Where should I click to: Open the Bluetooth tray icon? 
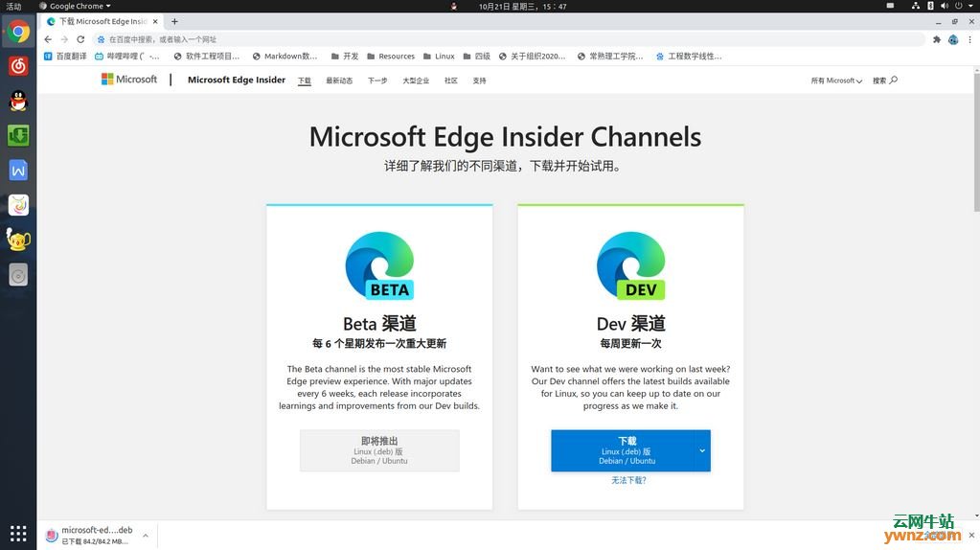click(x=930, y=6)
